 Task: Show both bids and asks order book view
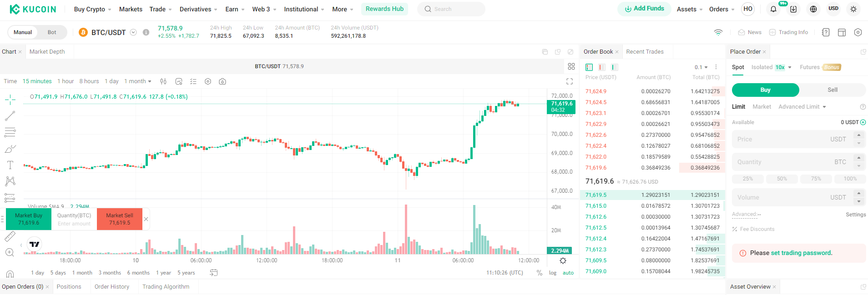[589, 67]
